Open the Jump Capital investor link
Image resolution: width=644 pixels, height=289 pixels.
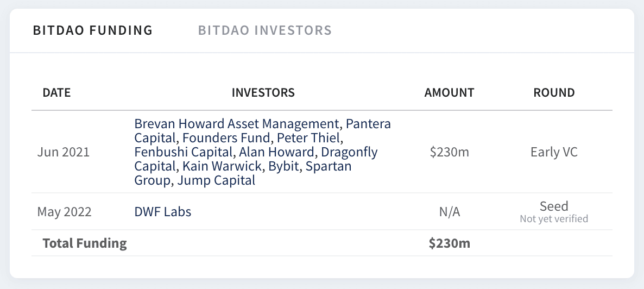(x=216, y=180)
